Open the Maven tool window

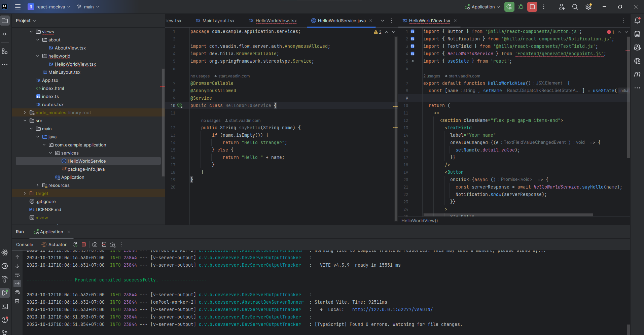pyautogui.click(x=637, y=74)
